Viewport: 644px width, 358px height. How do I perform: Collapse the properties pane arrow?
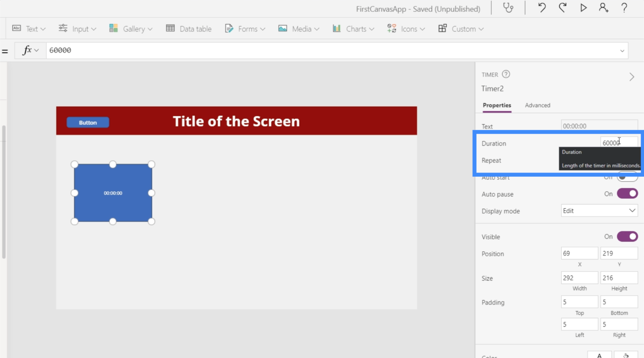tap(632, 77)
